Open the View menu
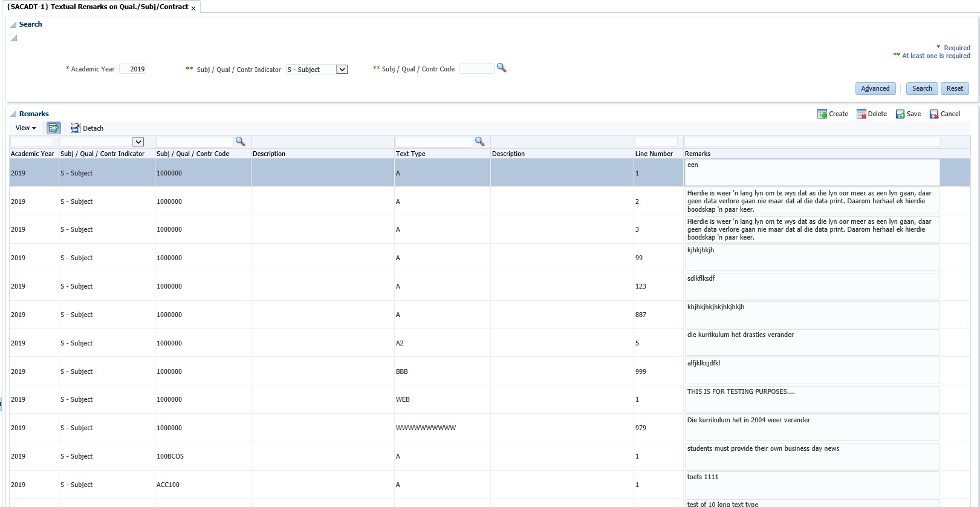The width and height of the screenshot is (980, 507). [25, 128]
